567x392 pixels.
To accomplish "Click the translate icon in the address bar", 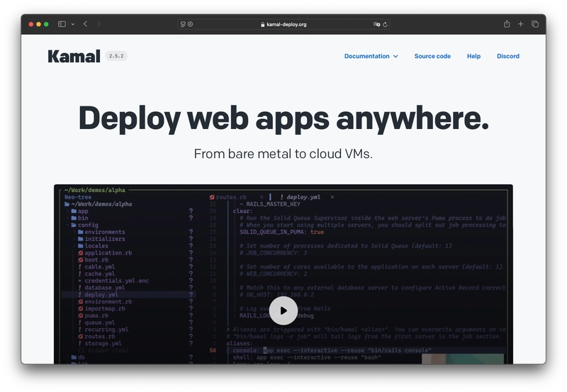I will click(376, 24).
